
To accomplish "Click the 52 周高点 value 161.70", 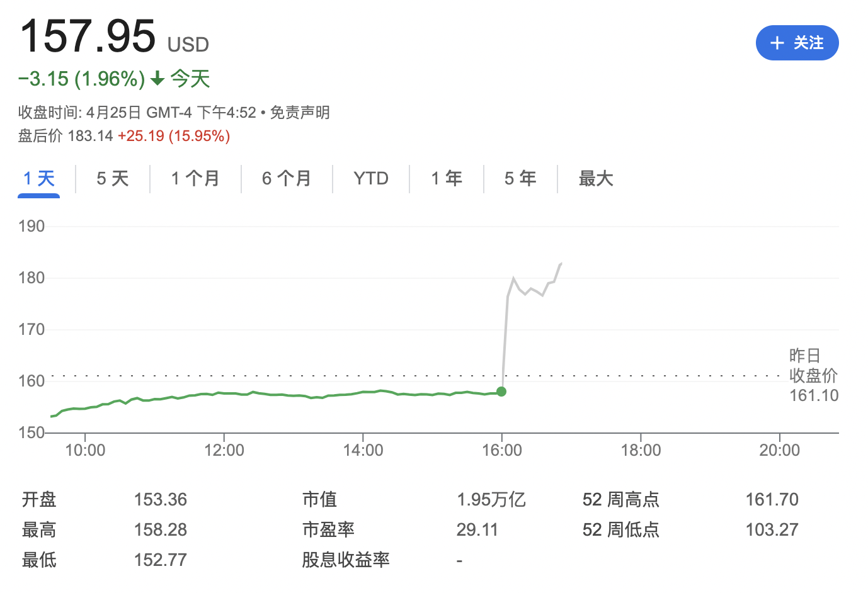I will 772,500.
